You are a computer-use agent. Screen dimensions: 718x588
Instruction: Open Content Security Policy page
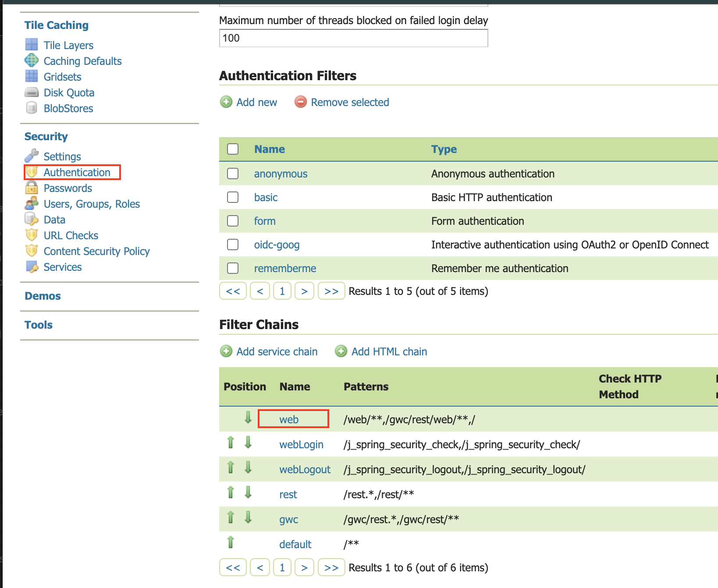point(96,251)
